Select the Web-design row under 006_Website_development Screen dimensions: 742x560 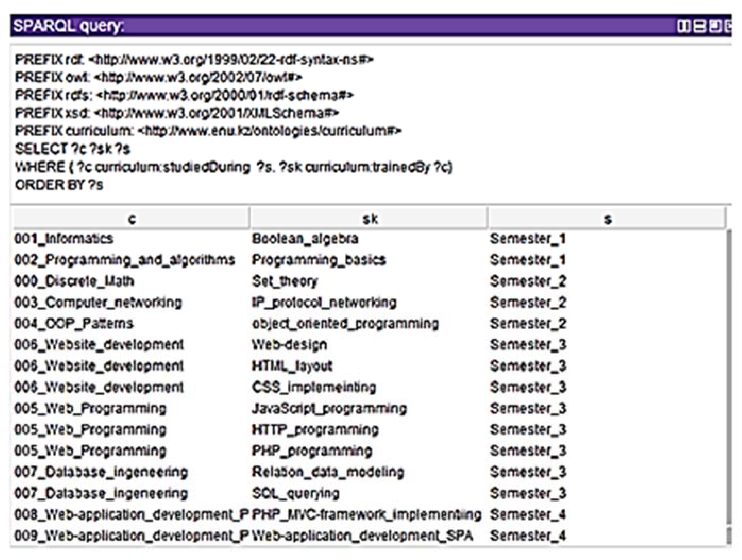[x=134, y=345]
